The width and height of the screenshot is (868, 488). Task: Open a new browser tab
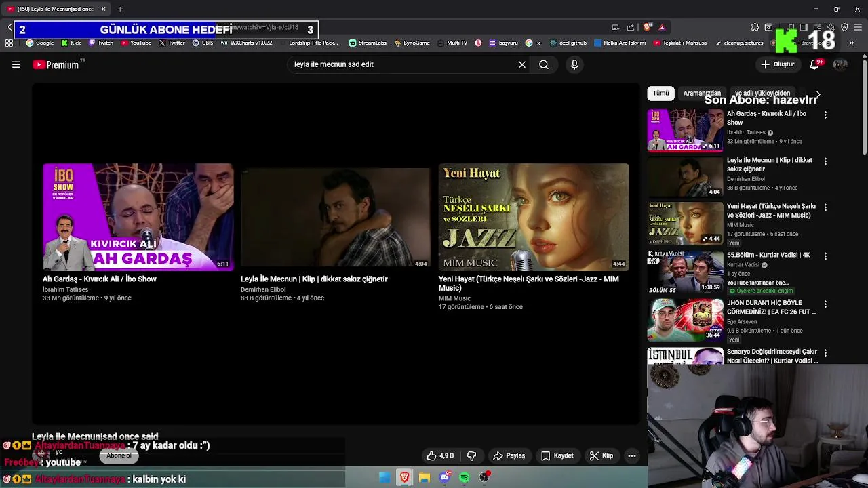120,9
